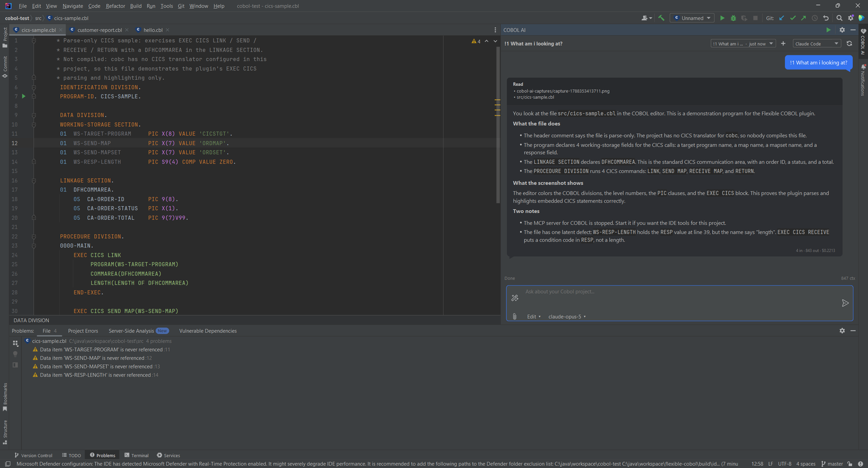This screenshot has width=868, height=468.
Task: Click the magic wand icon in the prompt box
Action: point(515,298)
